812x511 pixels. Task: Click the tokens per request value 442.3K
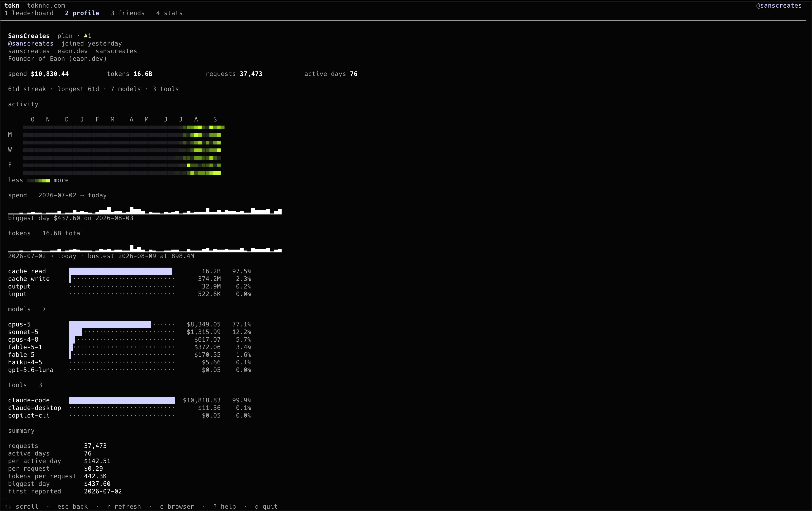click(95, 476)
